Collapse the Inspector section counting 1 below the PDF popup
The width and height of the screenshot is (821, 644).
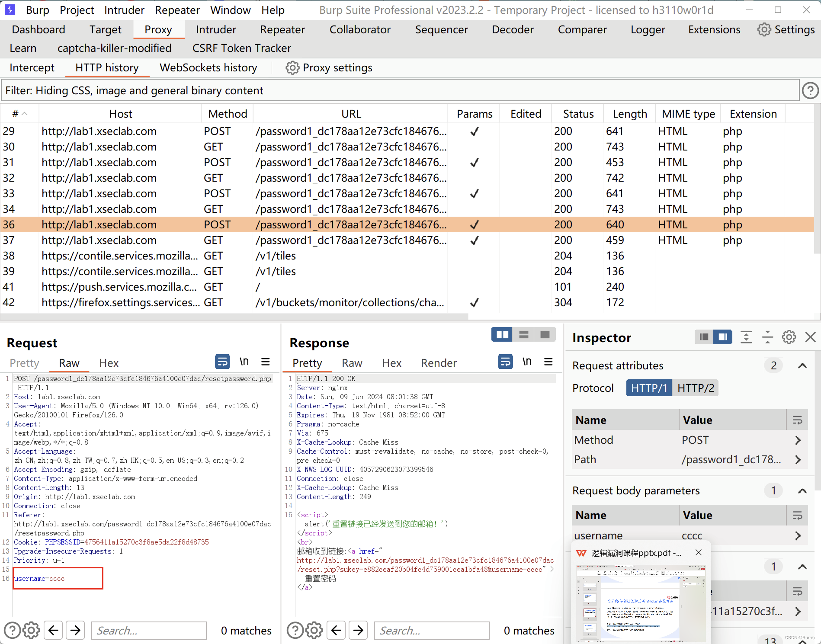[x=802, y=567]
